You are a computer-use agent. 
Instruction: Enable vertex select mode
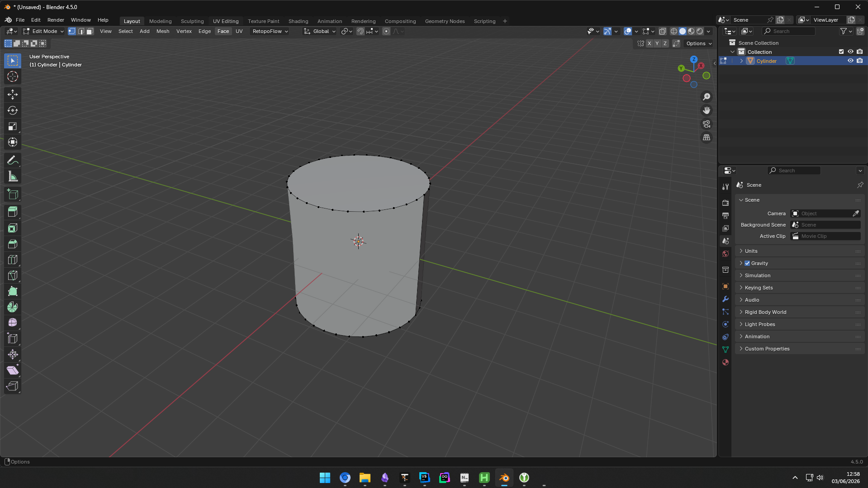click(72, 31)
